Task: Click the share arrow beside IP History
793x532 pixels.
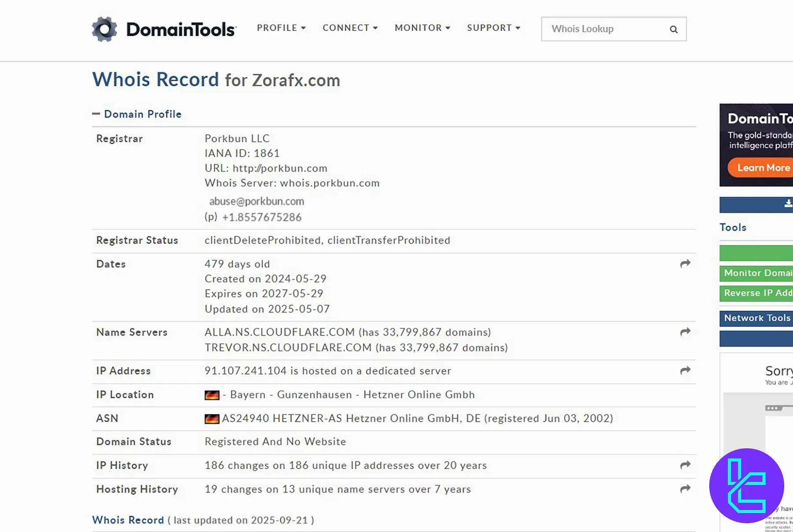Action: coord(685,465)
